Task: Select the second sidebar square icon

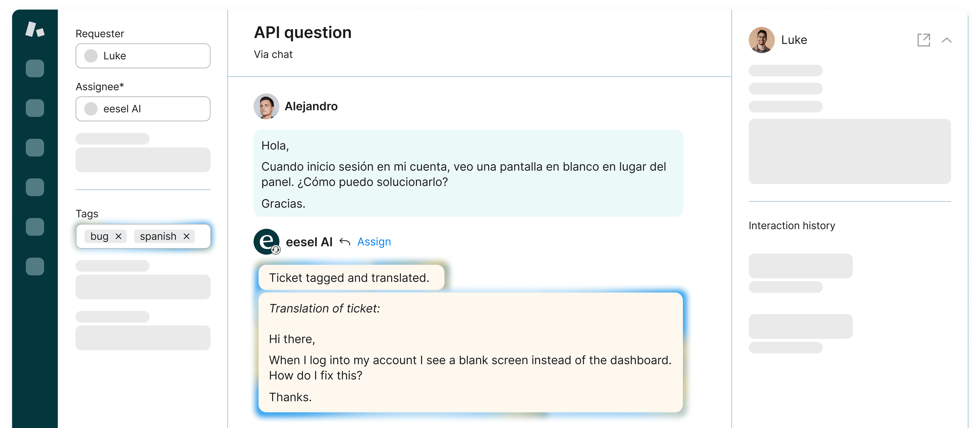Action: tap(35, 108)
